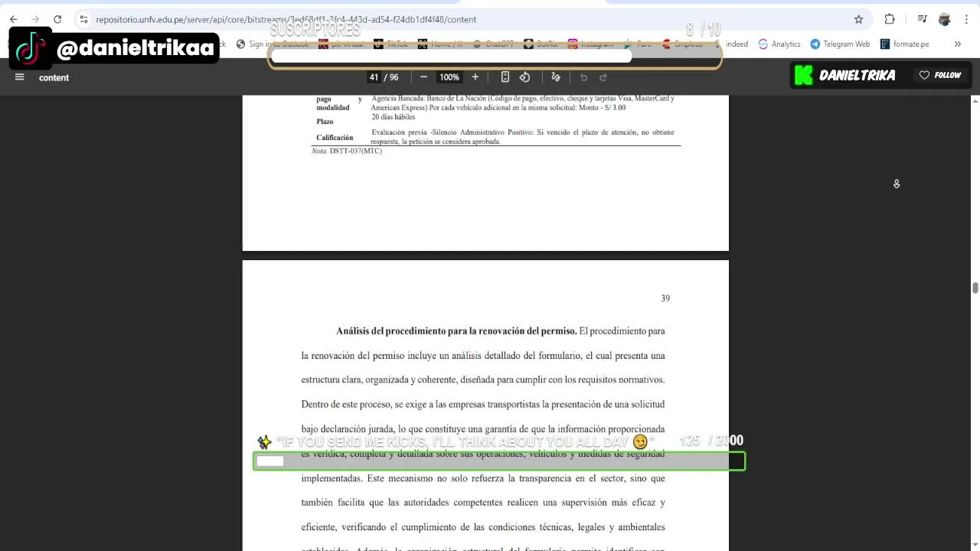This screenshot has width=980, height=551.
Task: Open the Extensions puzzle menu
Action: (x=890, y=19)
